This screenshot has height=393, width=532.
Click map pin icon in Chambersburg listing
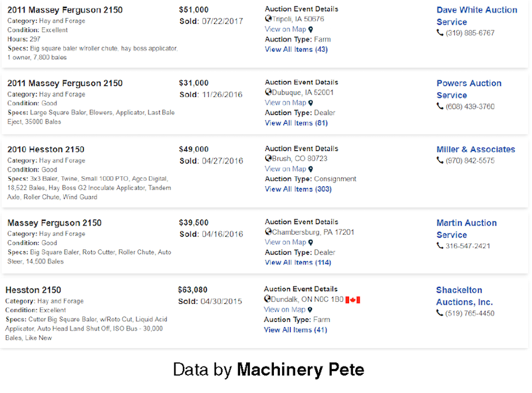click(x=310, y=243)
